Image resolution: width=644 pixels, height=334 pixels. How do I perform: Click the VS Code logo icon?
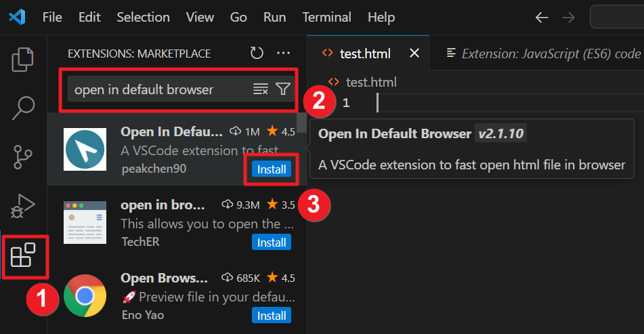[17, 17]
